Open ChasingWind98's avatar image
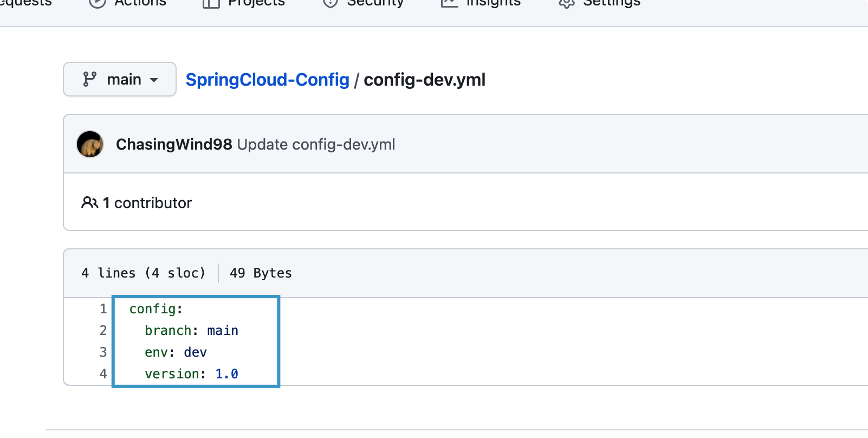Viewport: 868px width, 438px height. coord(90,144)
